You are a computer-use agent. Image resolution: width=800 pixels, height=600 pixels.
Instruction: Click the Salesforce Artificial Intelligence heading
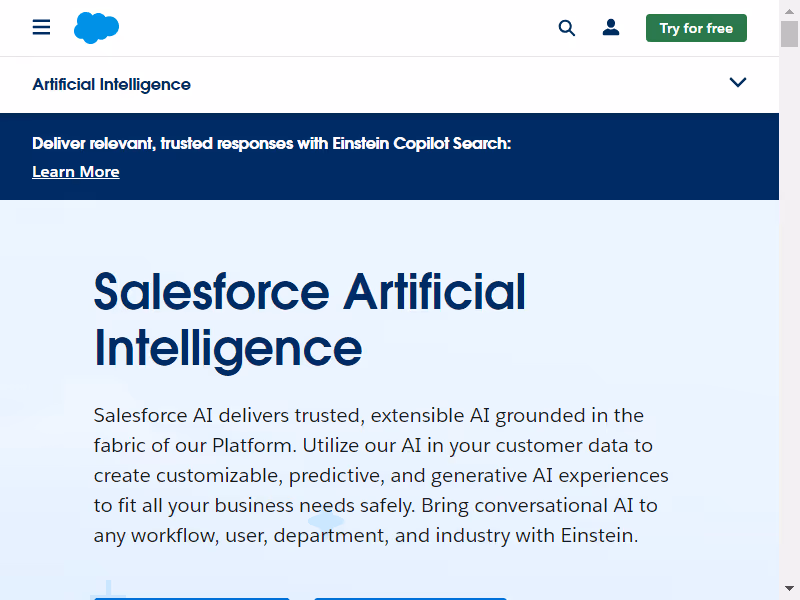tap(308, 320)
